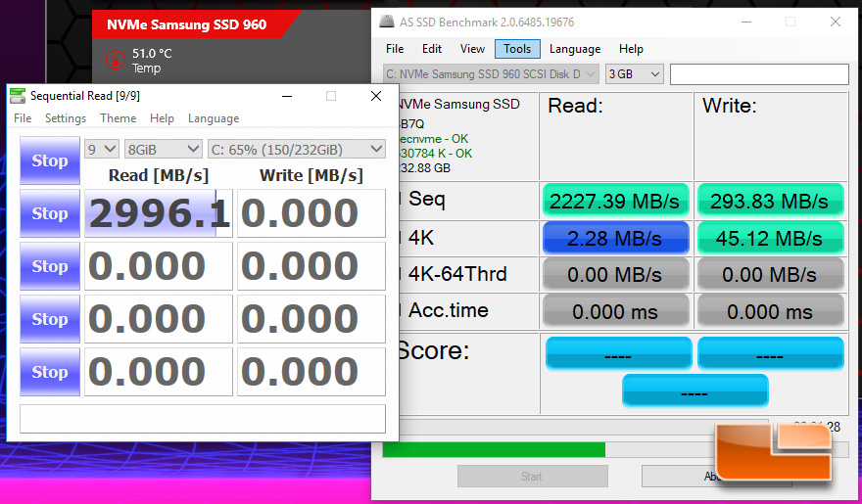Viewport: 862px width, 504px height.
Task: Open View menu in AS SSD Benchmark
Action: pos(472,49)
